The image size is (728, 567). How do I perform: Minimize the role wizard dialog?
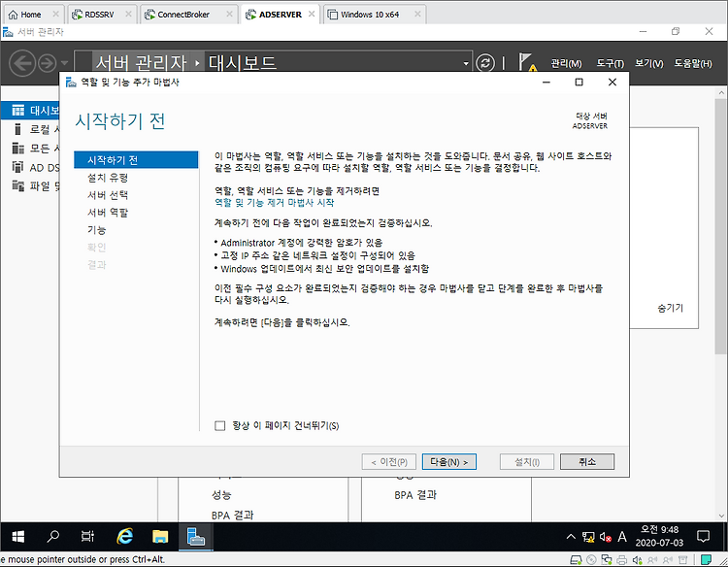click(x=546, y=83)
